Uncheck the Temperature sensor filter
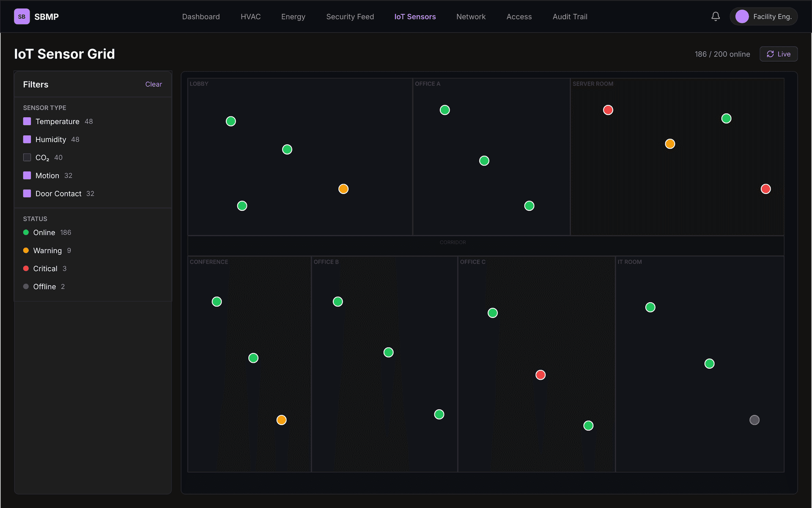812x508 pixels. tap(27, 121)
